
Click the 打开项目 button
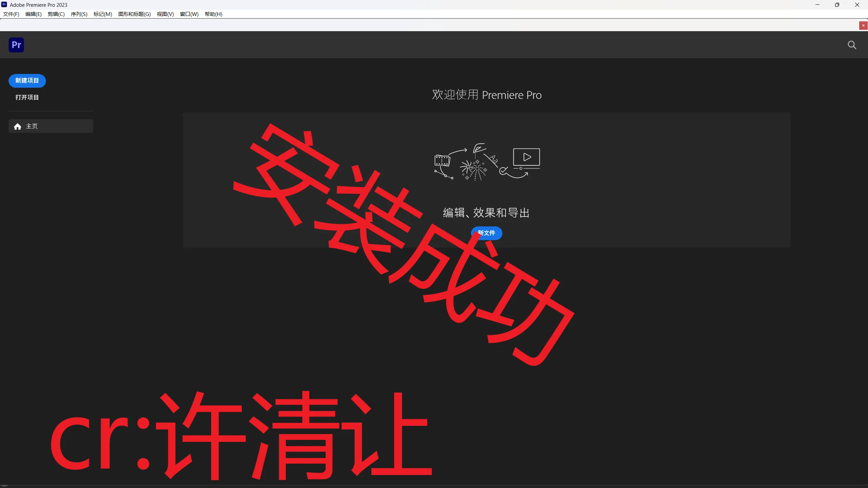[x=27, y=98]
